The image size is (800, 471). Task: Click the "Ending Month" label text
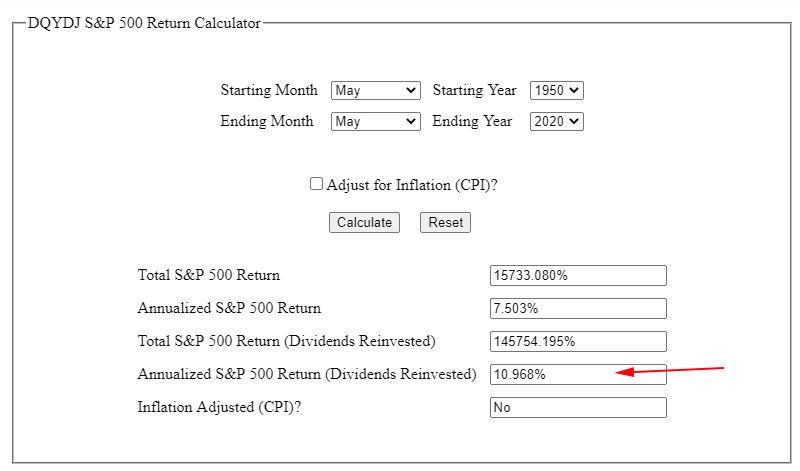[266, 121]
